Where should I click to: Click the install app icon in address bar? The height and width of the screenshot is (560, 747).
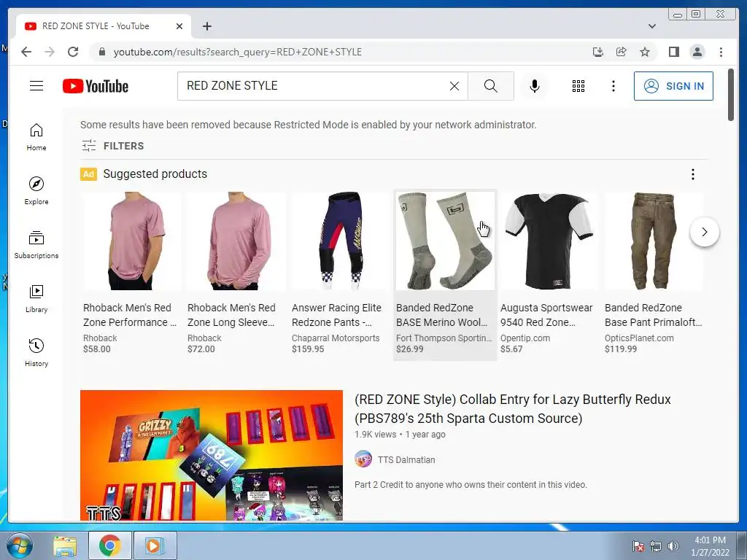coord(598,52)
